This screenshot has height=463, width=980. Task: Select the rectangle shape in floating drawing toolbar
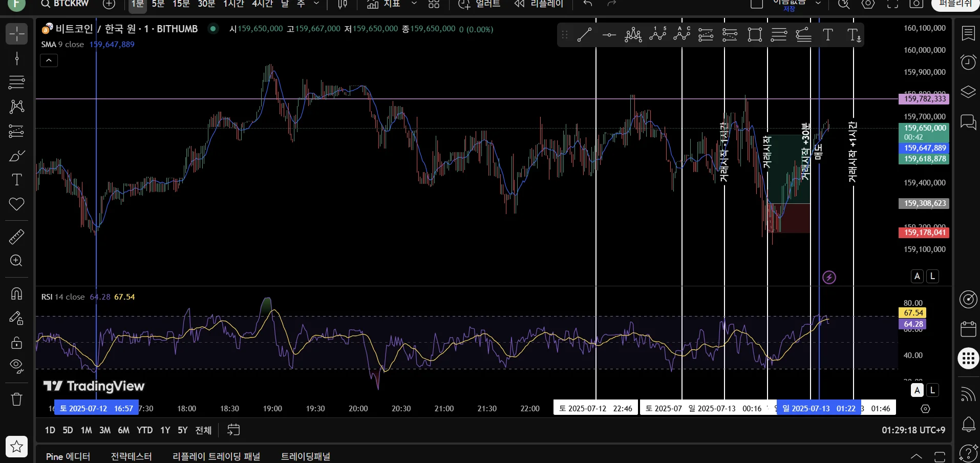[755, 35]
